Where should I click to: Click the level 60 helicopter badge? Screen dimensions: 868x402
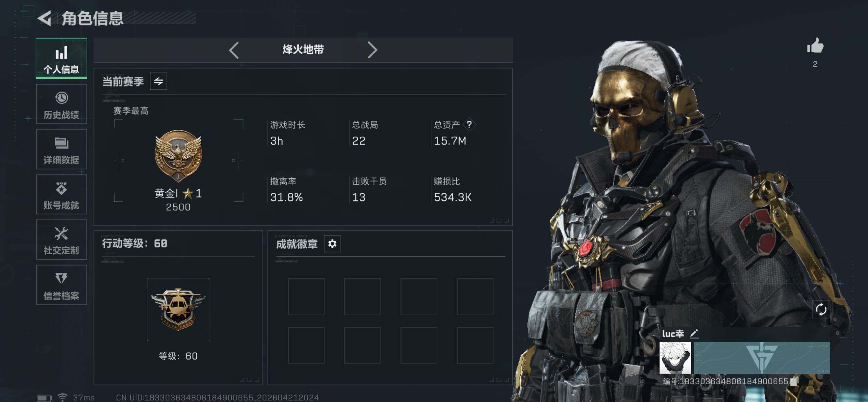point(178,309)
